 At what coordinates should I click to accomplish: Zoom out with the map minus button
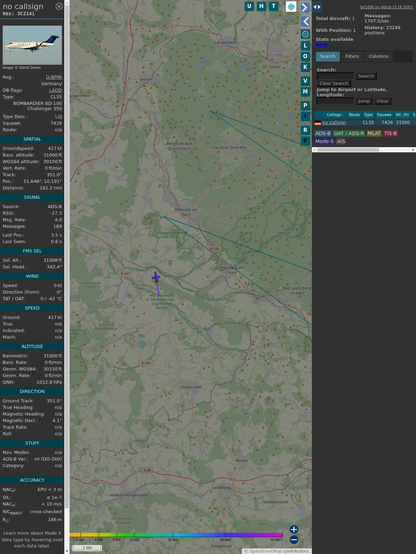(x=294, y=540)
